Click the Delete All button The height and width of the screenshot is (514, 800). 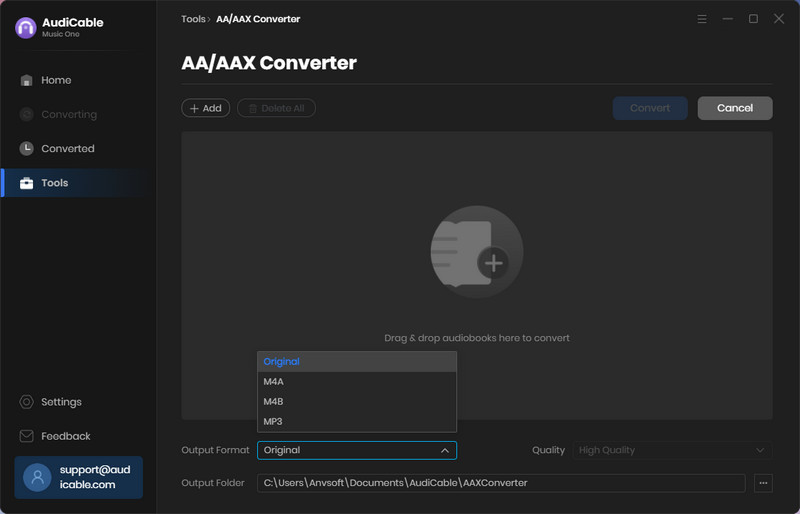coord(276,108)
